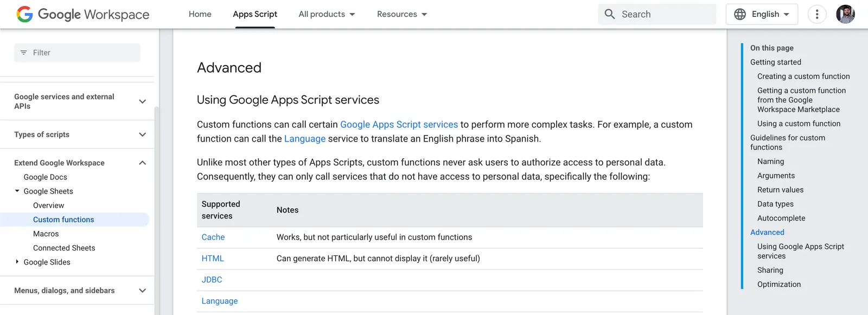Open the JDBC service link
Viewport: 868px width, 315px height.
point(212,280)
